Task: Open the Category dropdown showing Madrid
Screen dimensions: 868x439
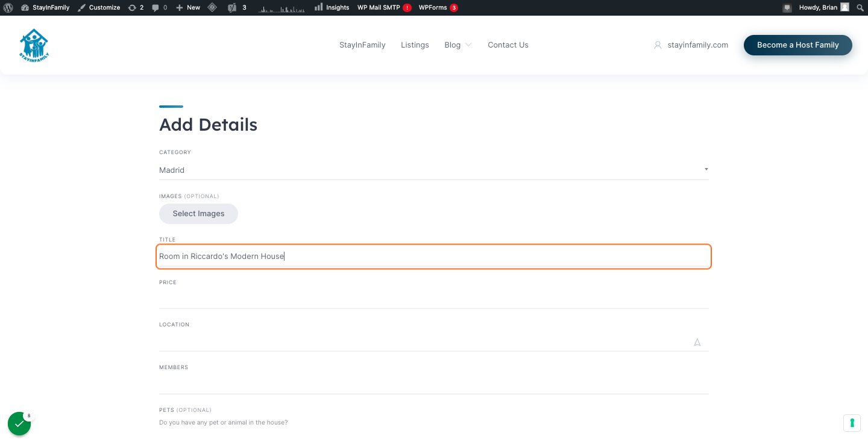Action: click(x=434, y=170)
